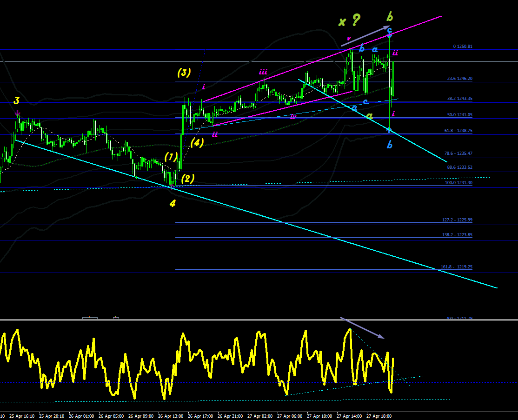Viewport: 518px width, 420px height.
Task: Select the yellow wave label "4"
Action: tap(173, 204)
